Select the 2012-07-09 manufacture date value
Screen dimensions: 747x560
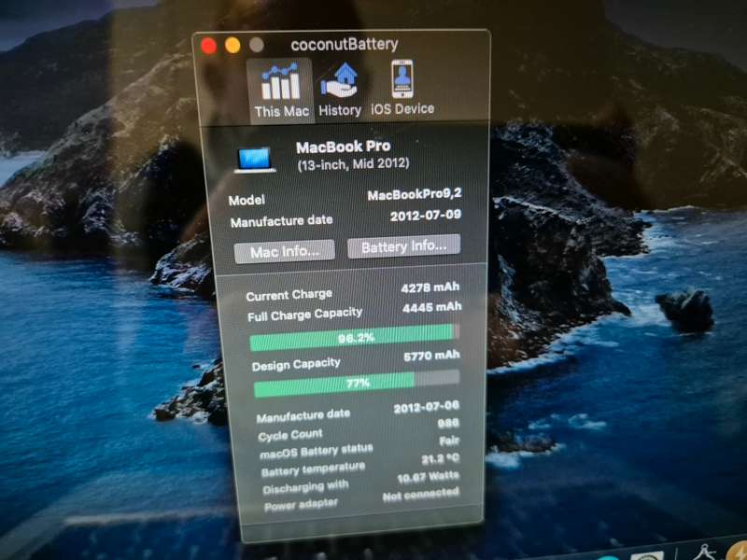(426, 216)
